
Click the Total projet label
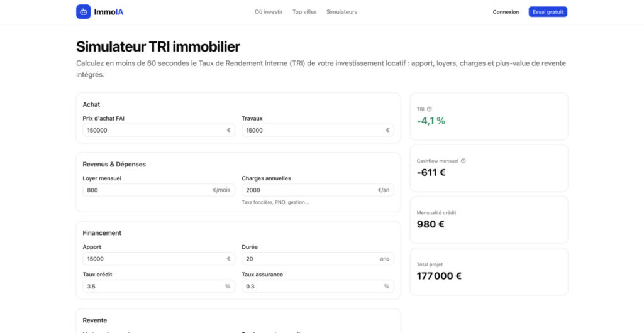tap(430, 265)
